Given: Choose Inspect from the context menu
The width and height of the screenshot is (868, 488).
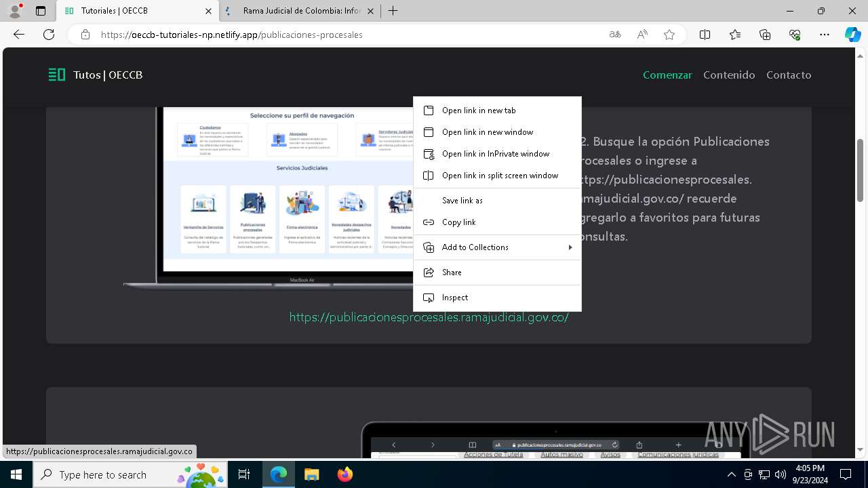Looking at the screenshot, I should tap(497, 298).
